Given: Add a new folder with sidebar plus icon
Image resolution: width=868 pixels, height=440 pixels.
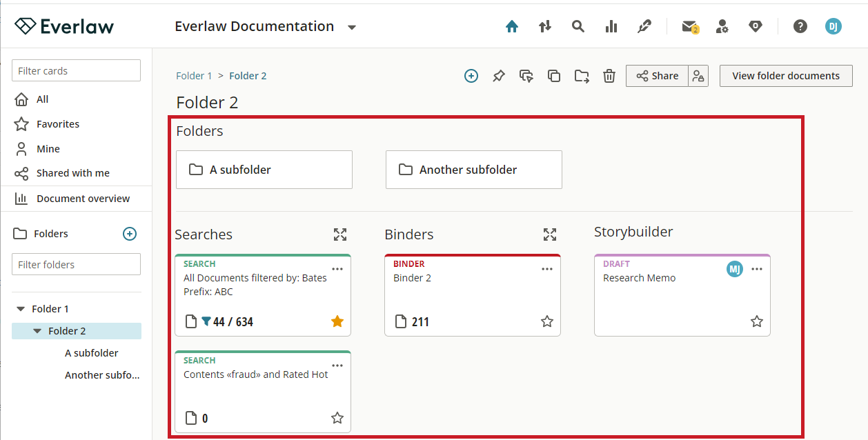Looking at the screenshot, I should [130, 234].
